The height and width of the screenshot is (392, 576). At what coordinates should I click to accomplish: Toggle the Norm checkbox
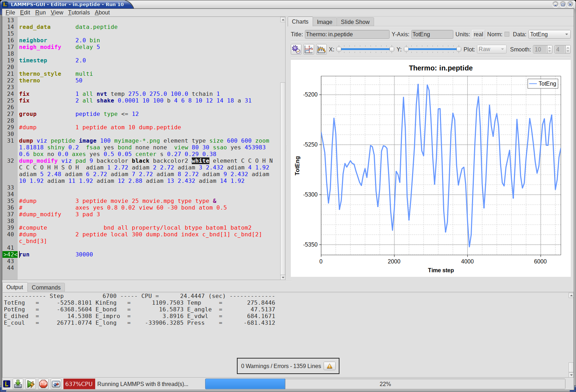[507, 34]
